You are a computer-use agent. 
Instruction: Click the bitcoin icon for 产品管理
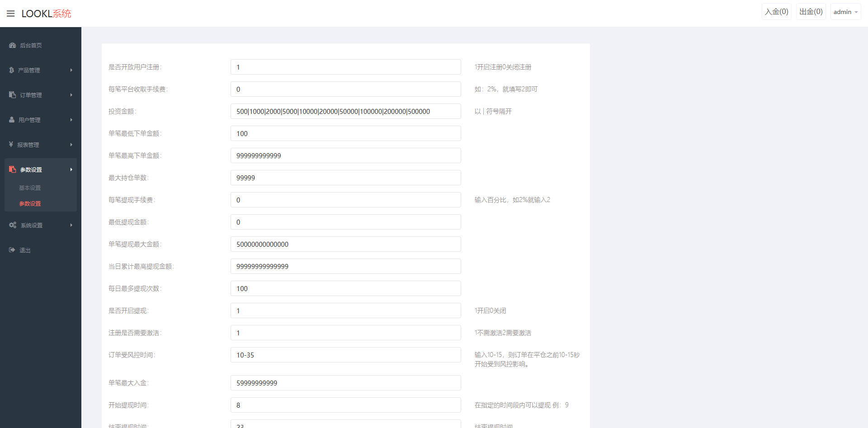click(12, 70)
